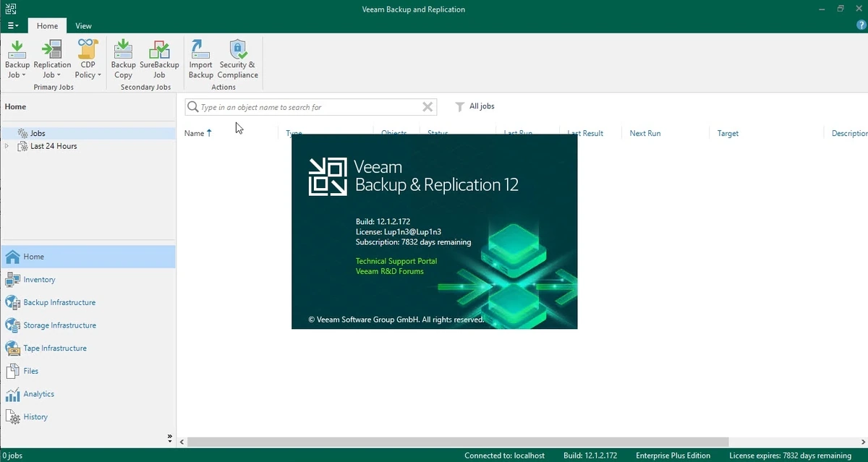The width and height of the screenshot is (868, 462).
Task: Focus the object name search field
Action: pyautogui.click(x=310, y=107)
